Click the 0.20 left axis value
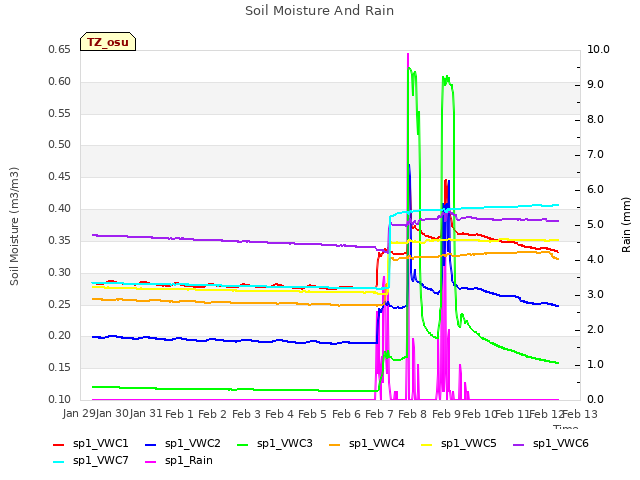The height and width of the screenshot is (480, 640). pos(60,336)
